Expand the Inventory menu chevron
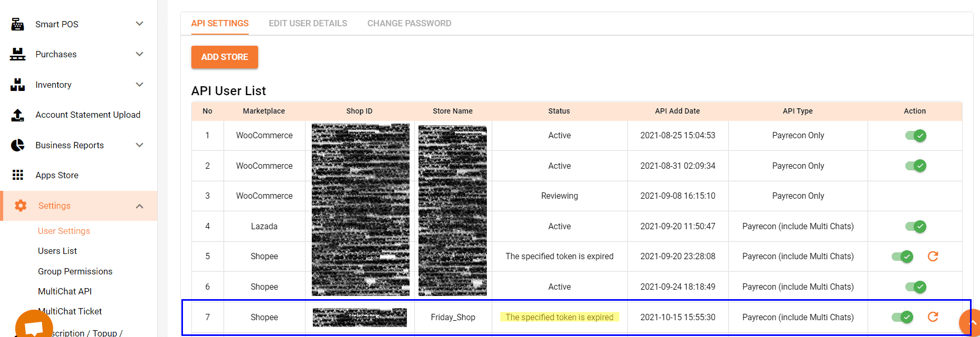The height and width of the screenshot is (337, 980). pyautogui.click(x=139, y=85)
